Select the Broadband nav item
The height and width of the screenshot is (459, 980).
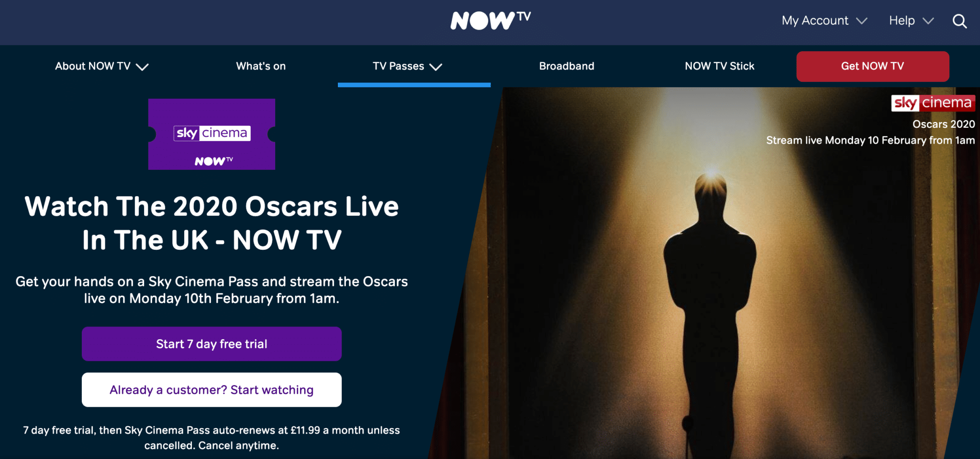[x=567, y=66]
